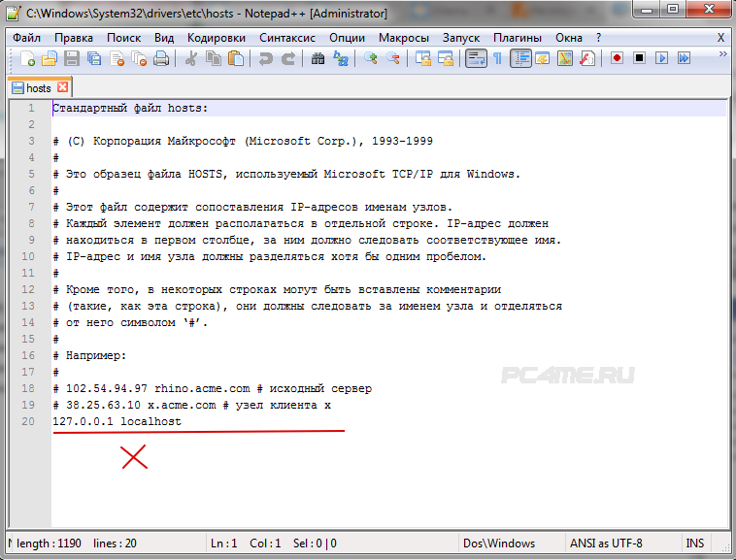Open the Правка menu

coord(74,38)
